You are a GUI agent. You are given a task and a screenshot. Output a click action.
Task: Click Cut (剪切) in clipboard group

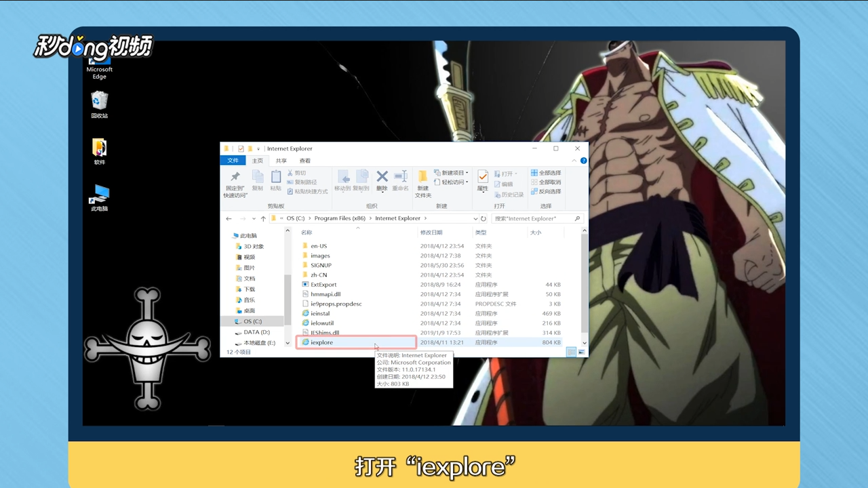point(296,173)
